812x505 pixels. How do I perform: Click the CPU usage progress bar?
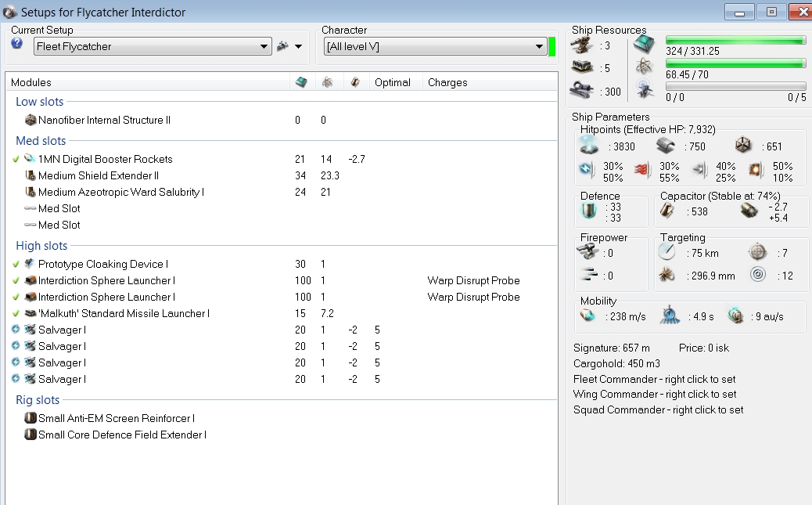point(735,41)
